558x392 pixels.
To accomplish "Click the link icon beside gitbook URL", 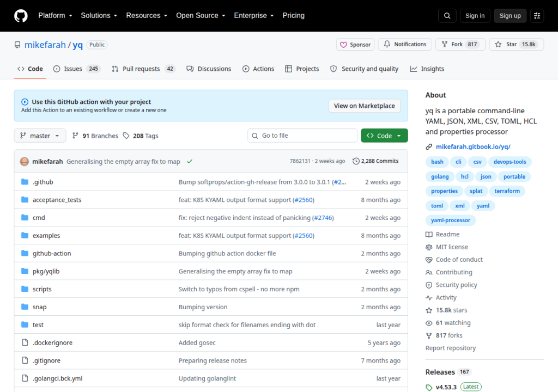I will 429,146.
